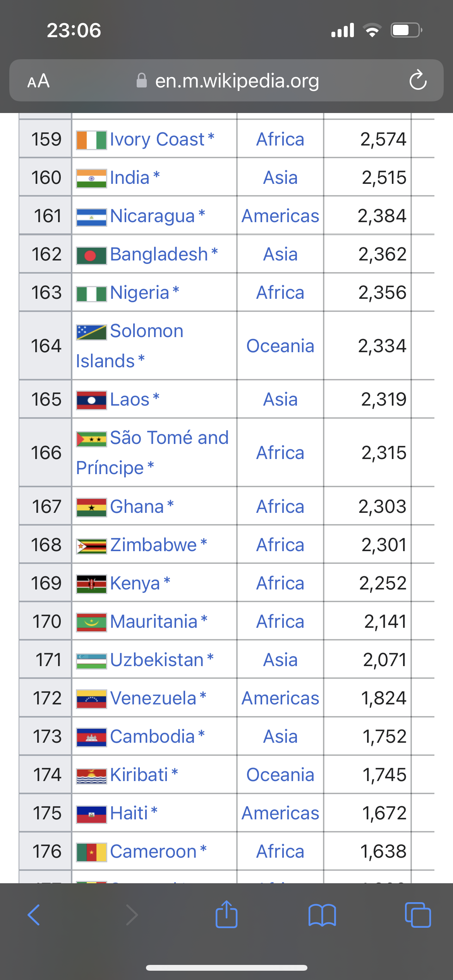Show open tabs overview icon
Viewport: 453px width, 980px height.
click(x=418, y=915)
